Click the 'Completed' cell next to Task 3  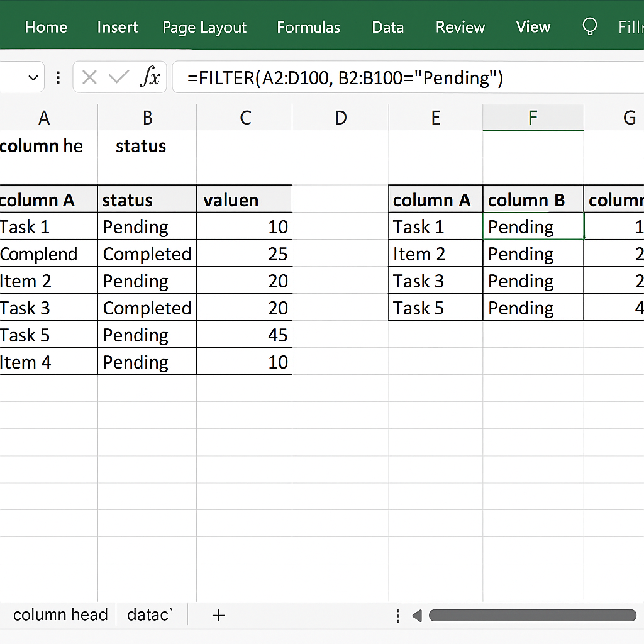click(x=147, y=308)
